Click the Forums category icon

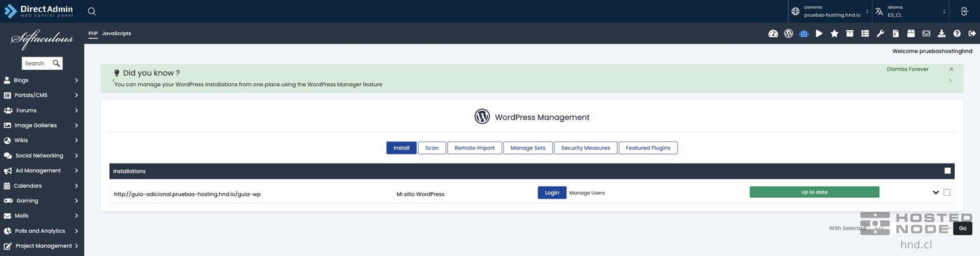[x=8, y=111]
